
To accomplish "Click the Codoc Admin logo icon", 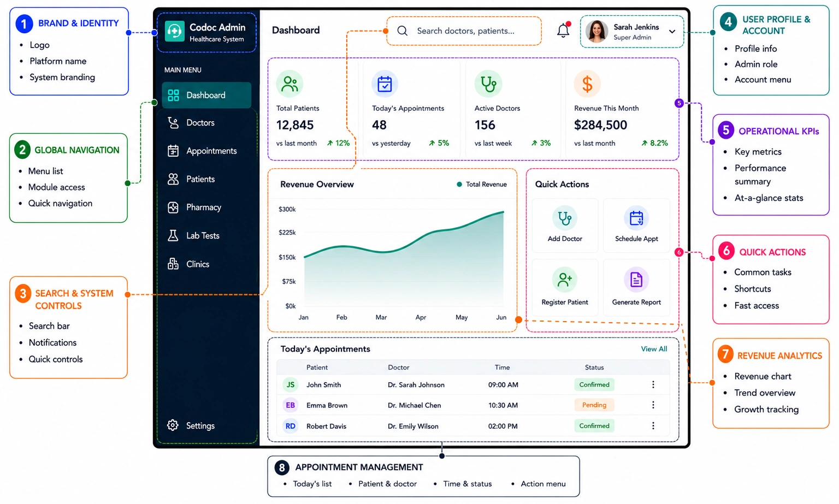I will point(175,32).
